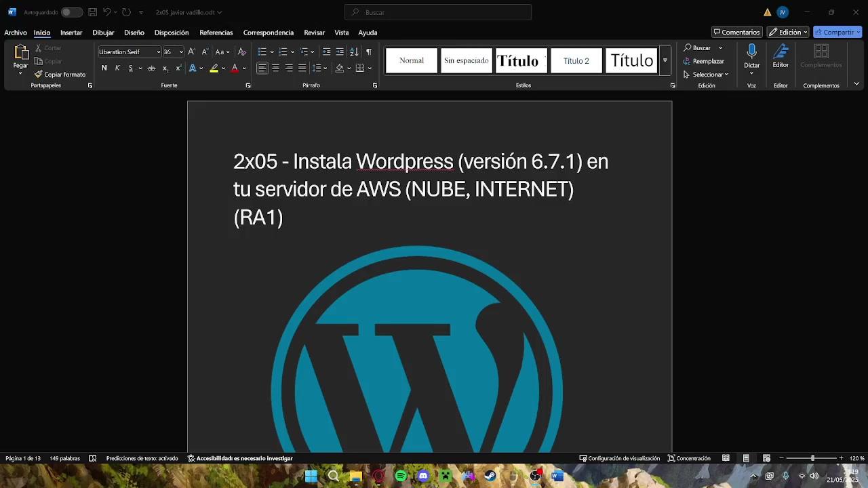The height and width of the screenshot is (488, 868).
Task: Click the Pegar clipboard icon
Action: pyautogui.click(x=21, y=52)
